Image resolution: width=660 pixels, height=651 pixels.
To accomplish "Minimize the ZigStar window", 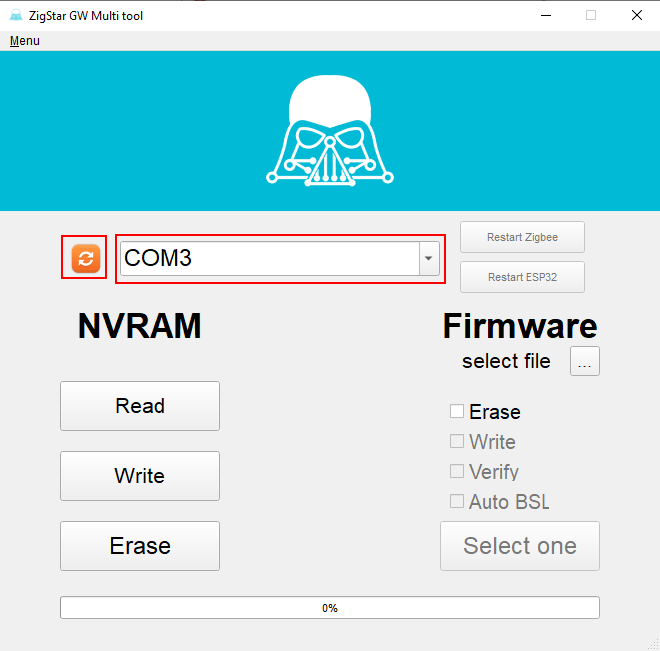I will pos(545,15).
